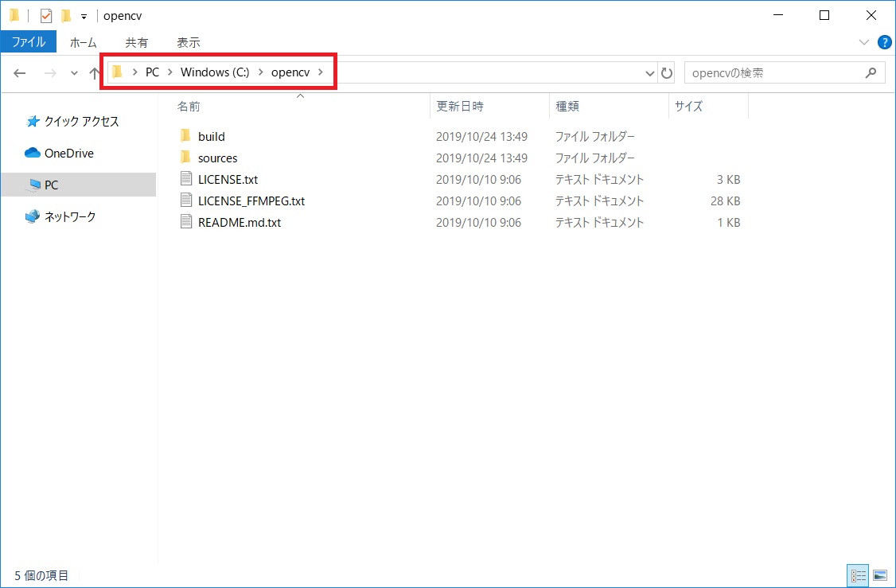
Task: Click the 3 KB size cell
Action: tap(729, 180)
